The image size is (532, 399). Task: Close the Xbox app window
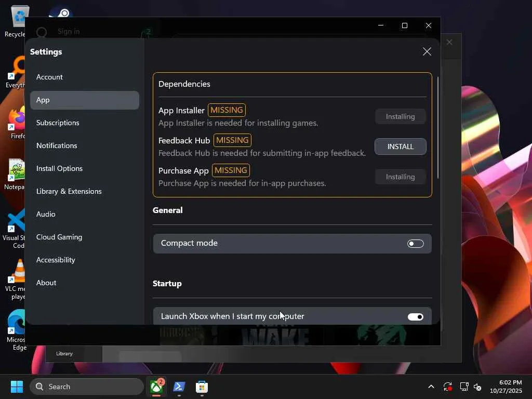[x=429, y=25]
